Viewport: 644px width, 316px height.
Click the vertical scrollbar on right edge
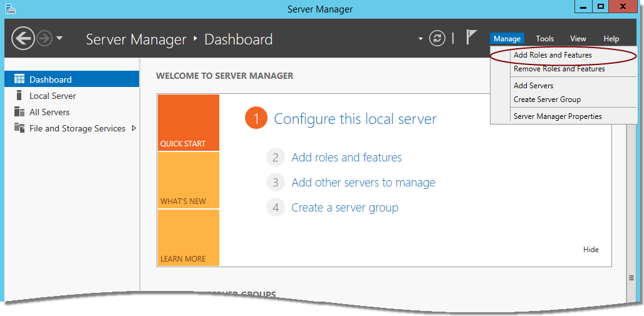tap(631, 213)
